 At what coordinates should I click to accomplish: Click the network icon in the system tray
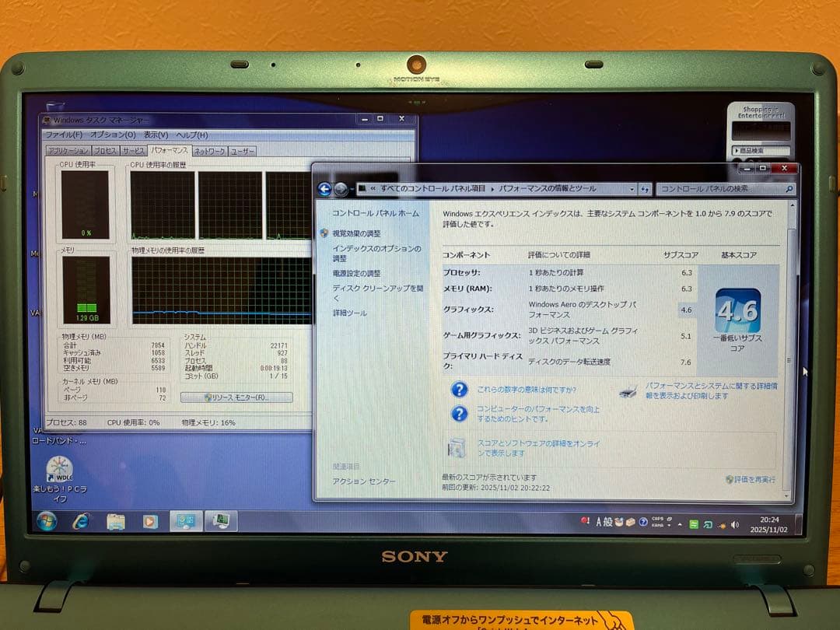click(x=722, y=523)
